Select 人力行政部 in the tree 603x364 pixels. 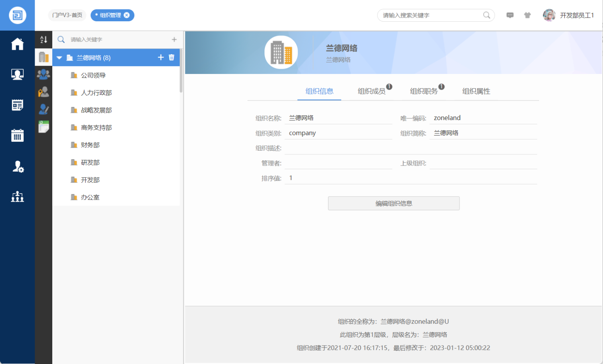[96, 93]
